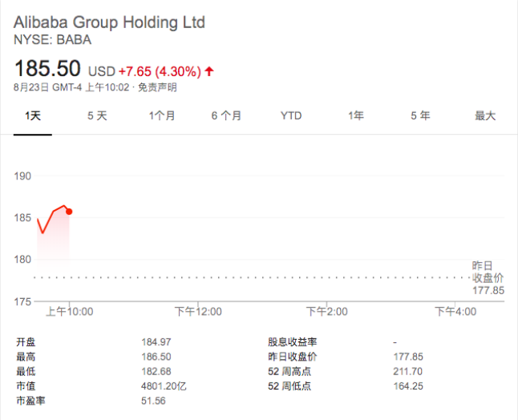Click the Alibaba Group Holding Ltd title
This screenshot has height=420, width=518.
109,22
